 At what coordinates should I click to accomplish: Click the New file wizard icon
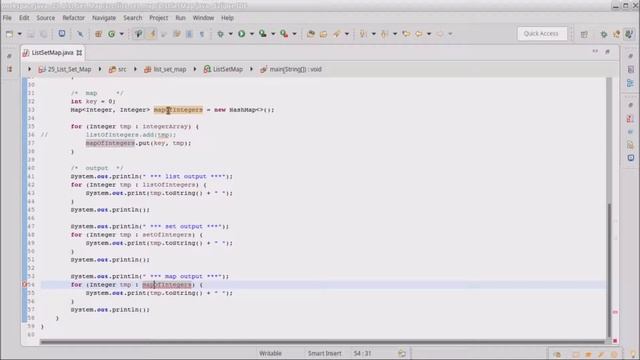pos(9,34)
